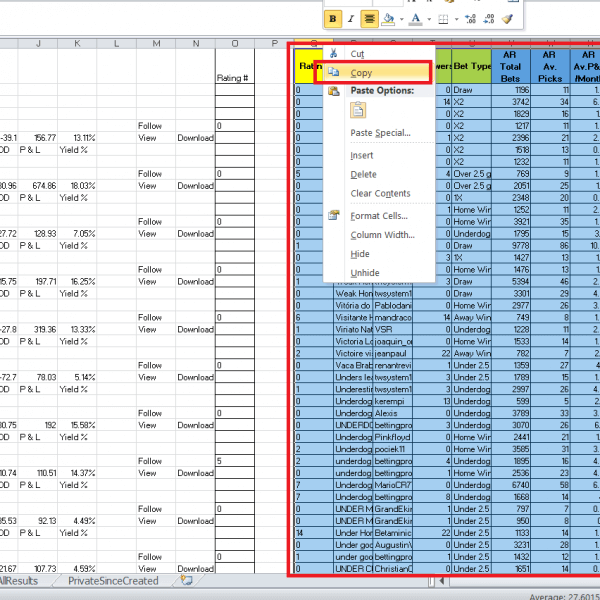This screenshot has height=600, width=600.
Task: Select the 'VSR' cell
Action: 393,329
